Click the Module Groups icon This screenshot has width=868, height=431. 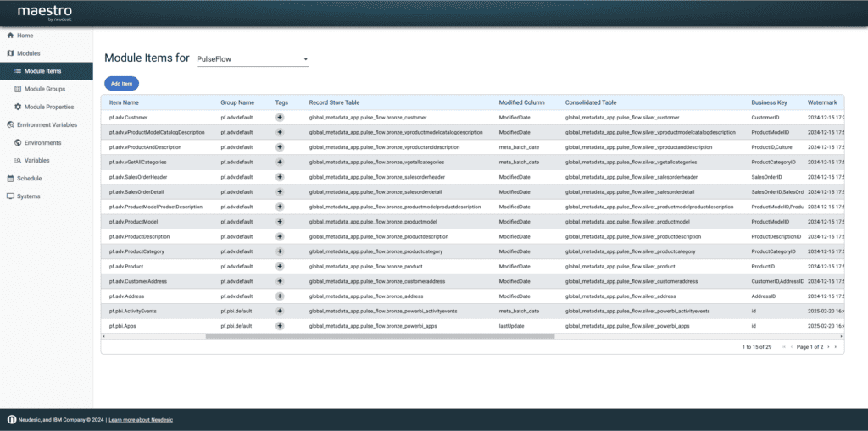coord(18,89)
